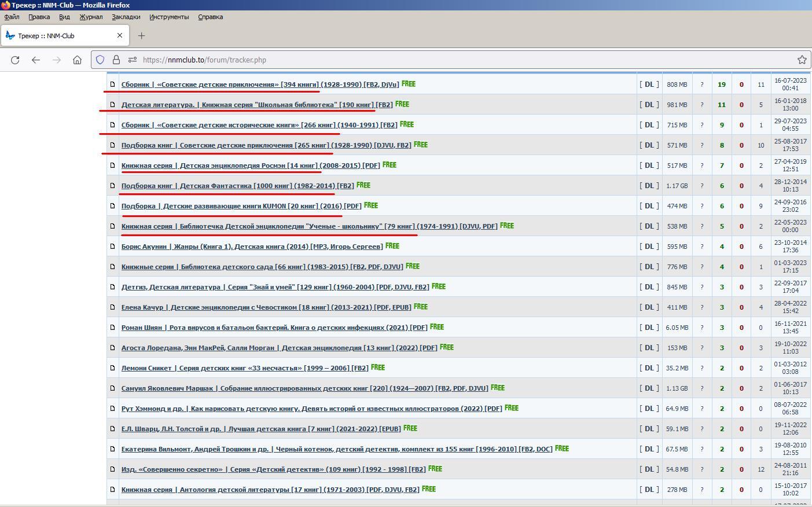This screenshot has width=812, height=507.
Task: Click the site security padlock icon
Action: pyautogui.click(x=116, y=60)
